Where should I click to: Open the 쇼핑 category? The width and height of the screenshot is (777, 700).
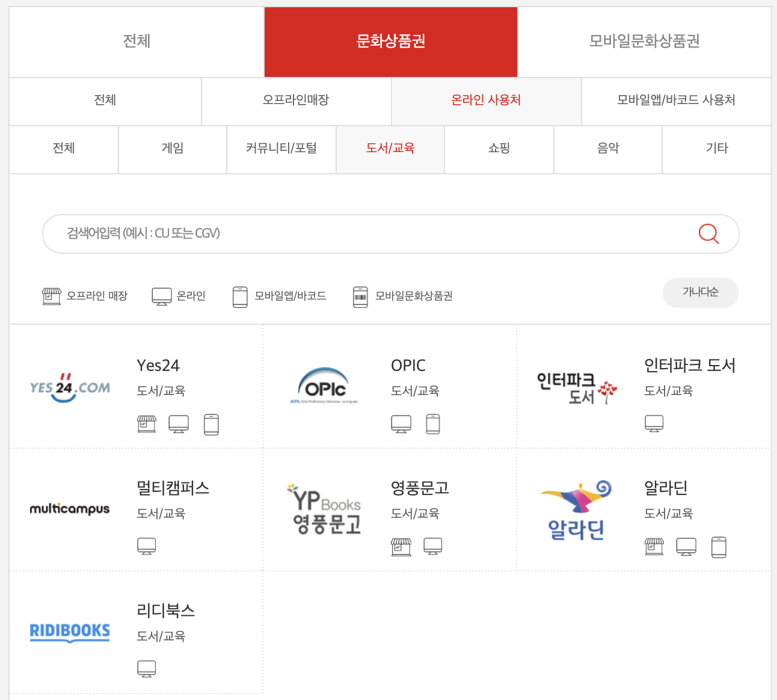point(499,149)
